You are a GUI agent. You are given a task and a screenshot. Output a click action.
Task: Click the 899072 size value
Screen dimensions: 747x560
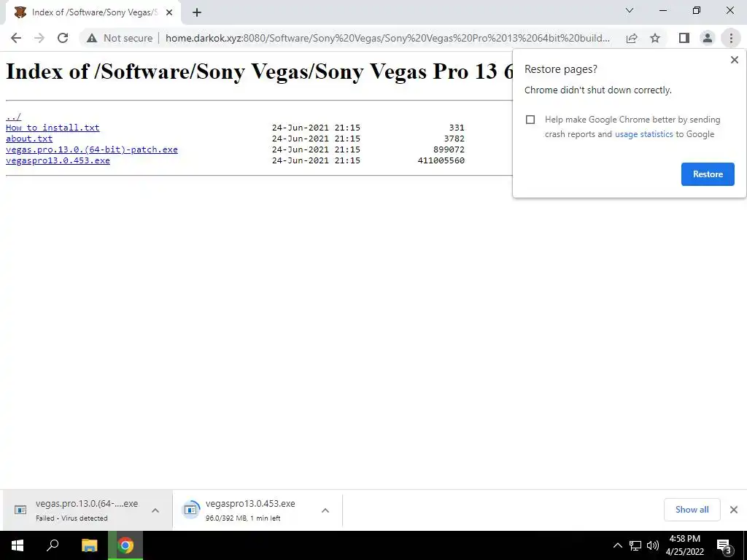point(449,149)
